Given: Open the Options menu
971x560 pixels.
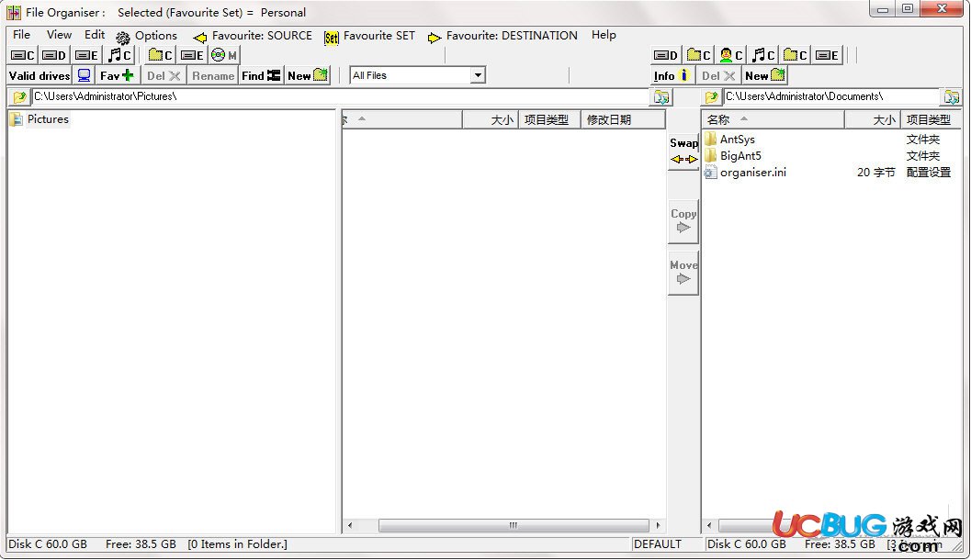Looking at the screenshot, I should (147, 36).
